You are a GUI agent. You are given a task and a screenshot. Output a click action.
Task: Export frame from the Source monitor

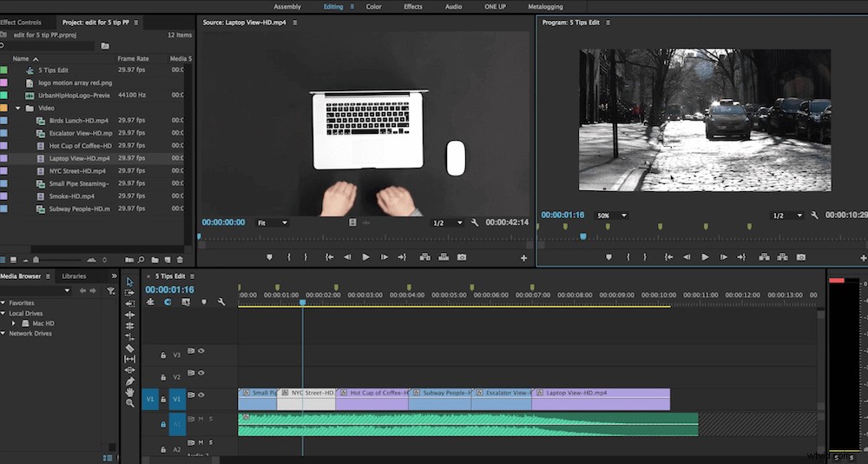click(x=462, y=257)
